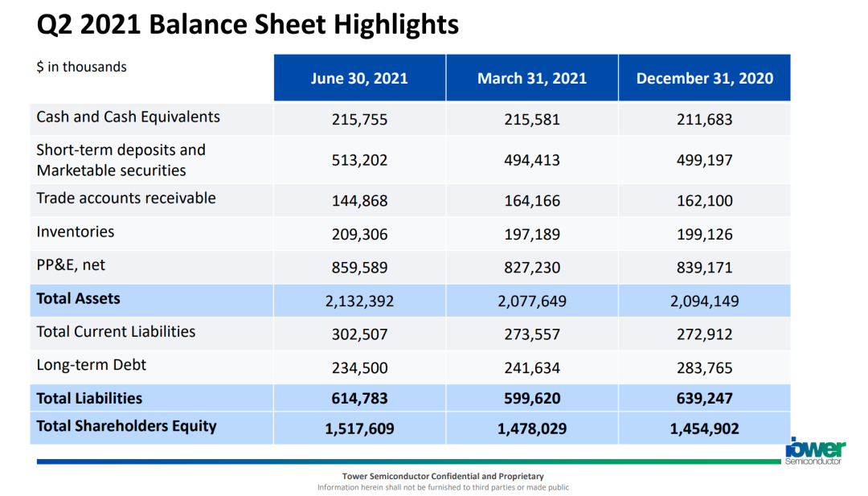Image resolution: width=868 pixels, height=496 pixels.
Task: Click the equity value 1,517,609
Action: click(359, 428)
